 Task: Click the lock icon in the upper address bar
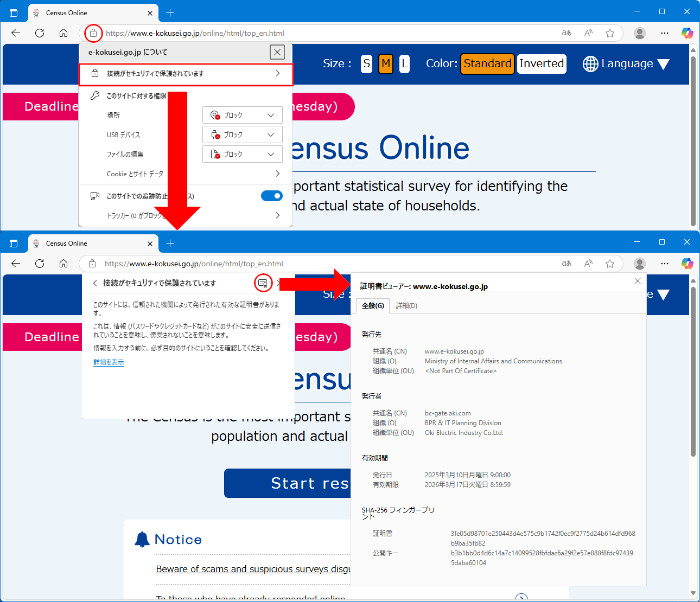tap(93, 33)
